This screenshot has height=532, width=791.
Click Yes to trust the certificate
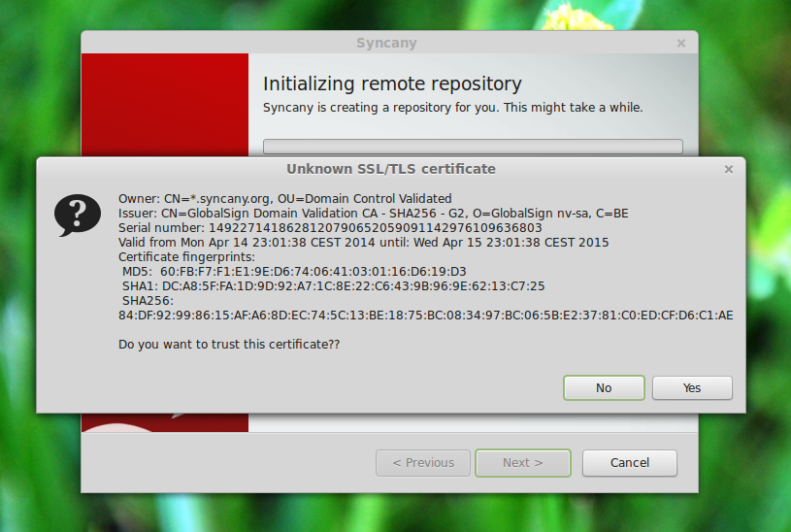coord(692,387)
